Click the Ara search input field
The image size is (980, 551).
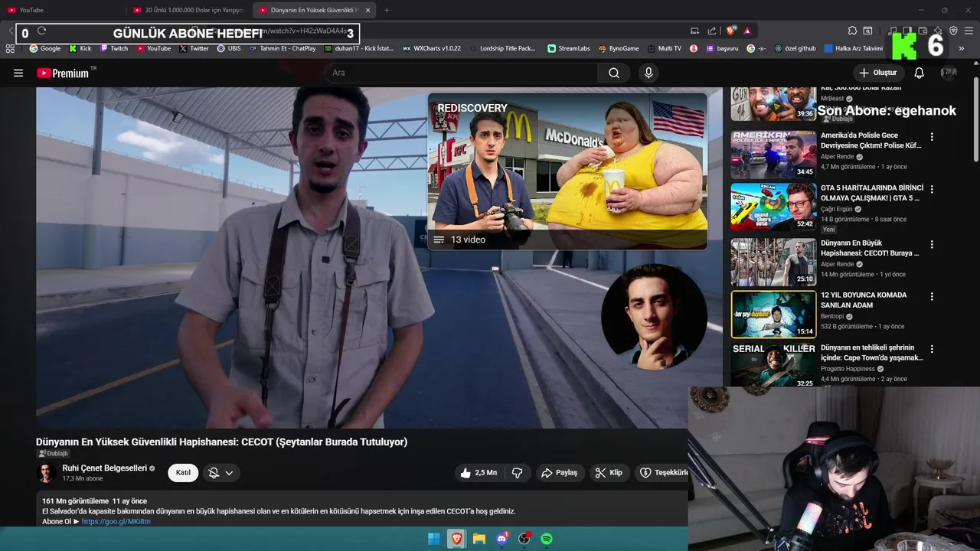(461, 73)
